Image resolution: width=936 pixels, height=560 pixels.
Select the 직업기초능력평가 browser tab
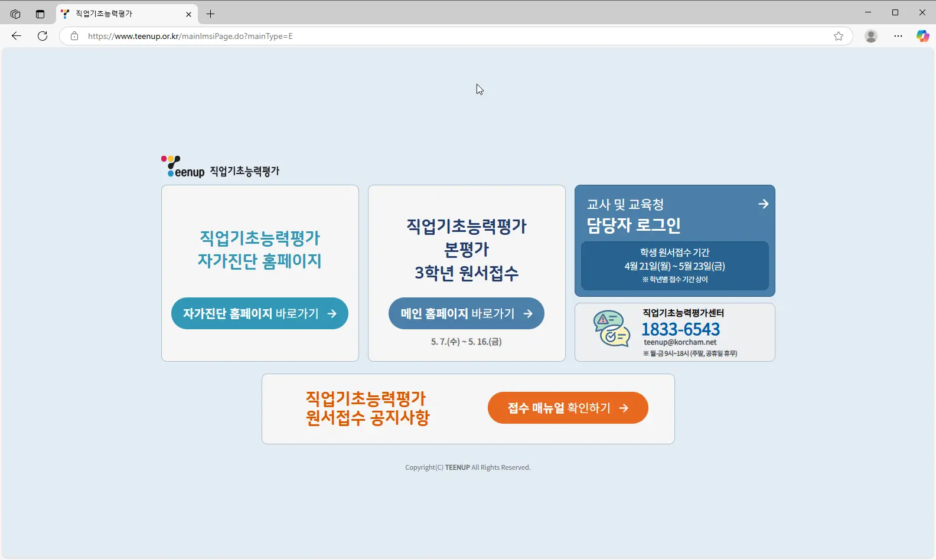pos(127,14)
